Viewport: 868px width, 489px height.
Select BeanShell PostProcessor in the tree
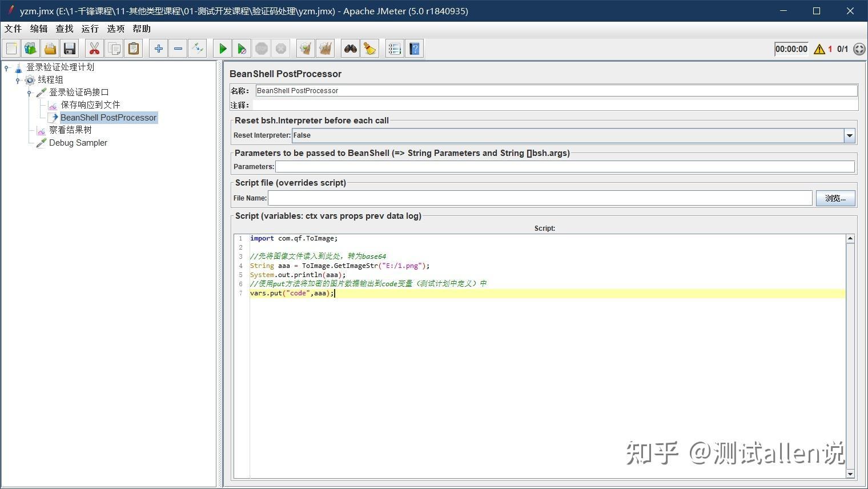[x=108, y=117]
